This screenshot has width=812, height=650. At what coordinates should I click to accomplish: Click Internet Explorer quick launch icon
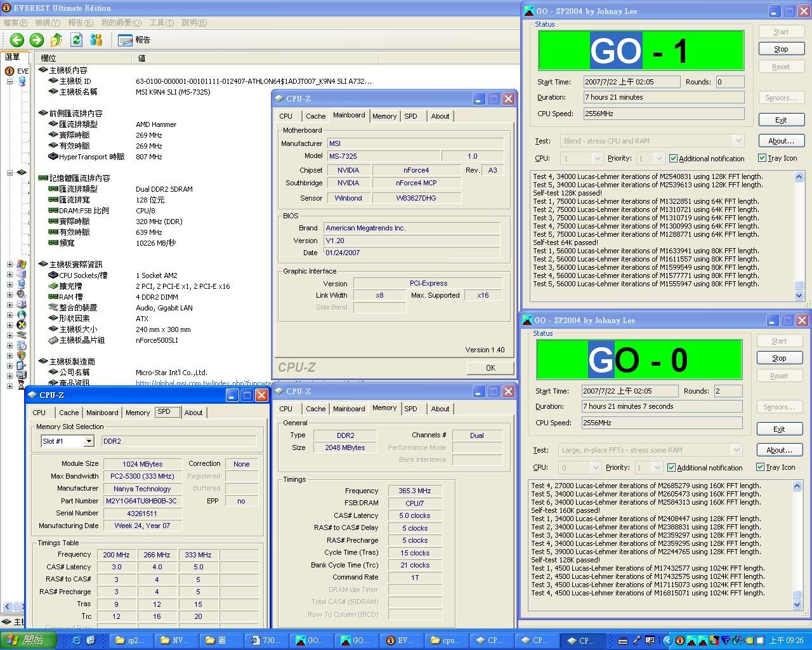(77, 640)
